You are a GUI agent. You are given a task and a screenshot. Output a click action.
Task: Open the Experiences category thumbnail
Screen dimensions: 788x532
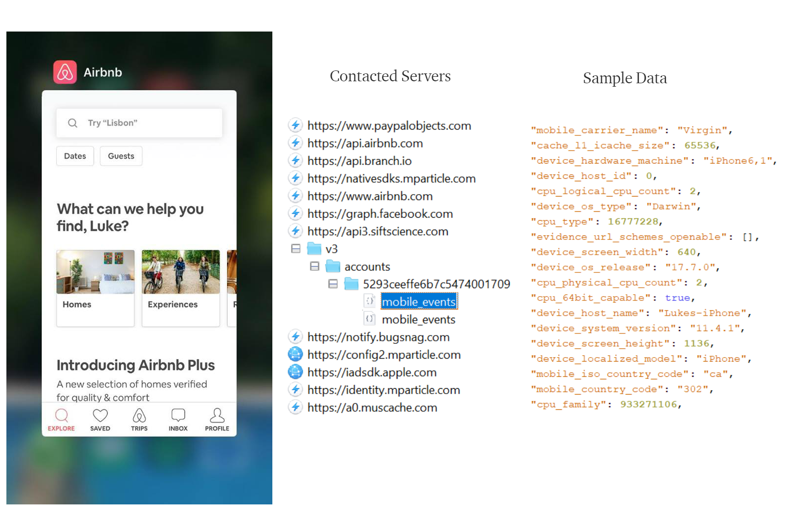point(181,272)
